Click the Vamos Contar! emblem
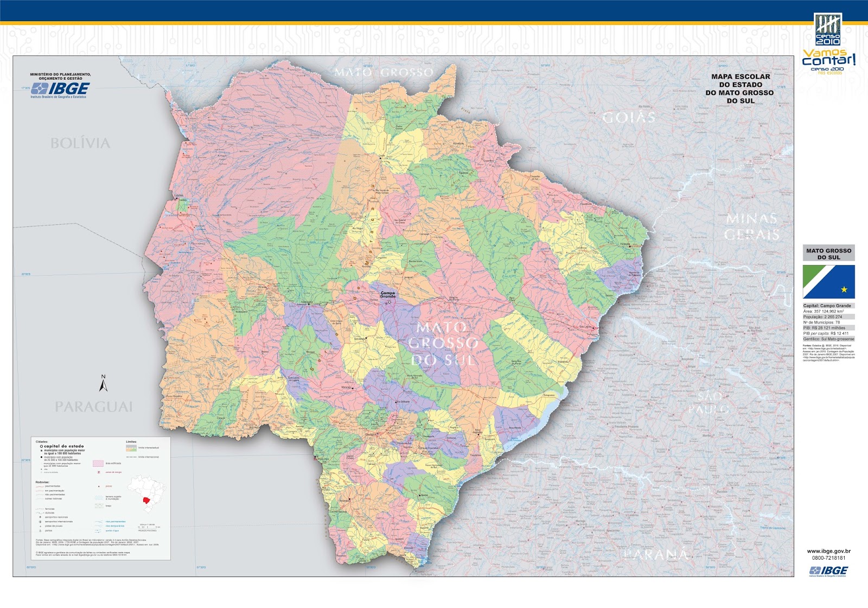The image size is (868, 608). pos(829,57)
